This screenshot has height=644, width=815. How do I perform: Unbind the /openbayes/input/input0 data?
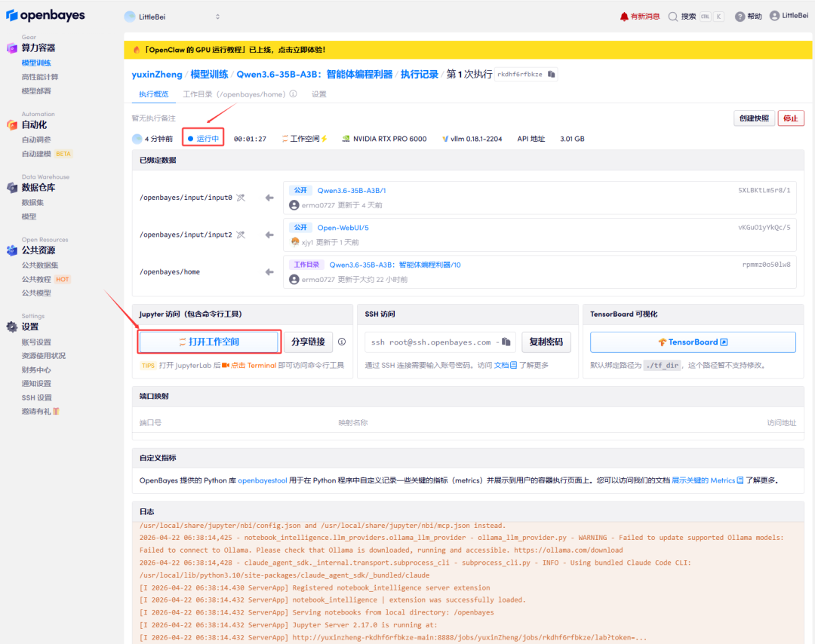click(241, 198)
